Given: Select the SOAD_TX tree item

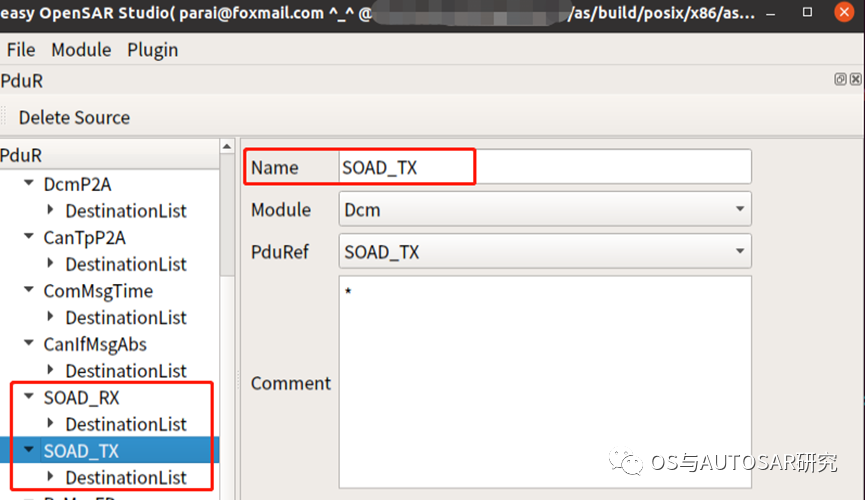Looking at the screenshot, I should [81, 451].
